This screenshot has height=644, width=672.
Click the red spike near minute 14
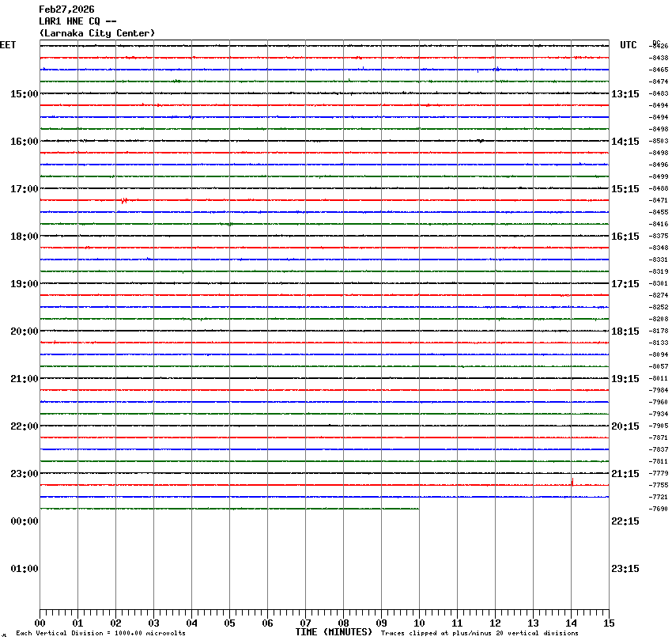572,481
